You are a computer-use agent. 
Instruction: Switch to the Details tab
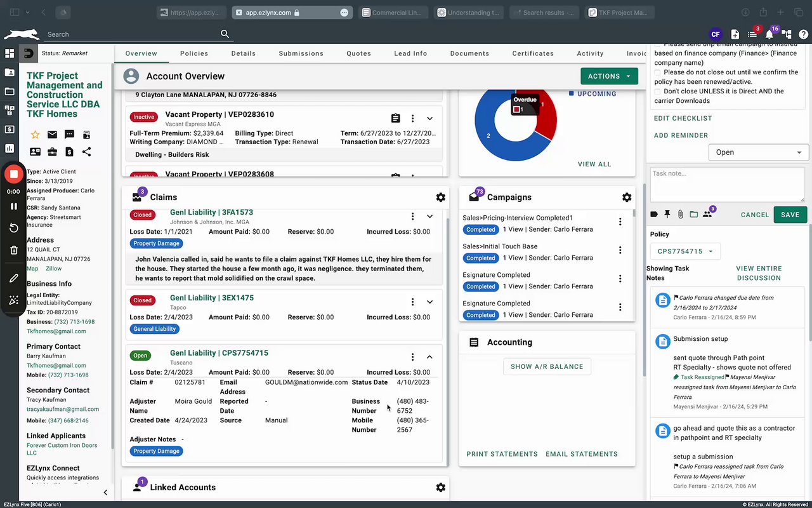click(244, 53)
